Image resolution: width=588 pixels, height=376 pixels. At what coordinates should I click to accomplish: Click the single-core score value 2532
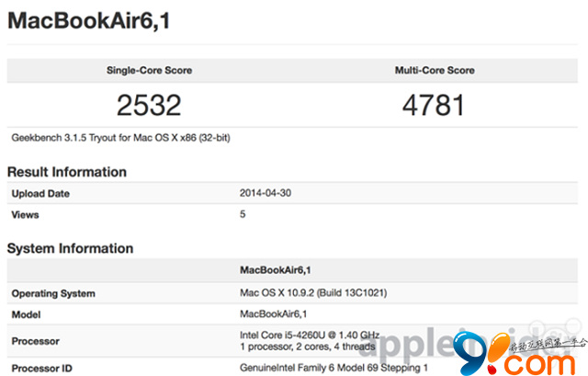pos(149,105)
